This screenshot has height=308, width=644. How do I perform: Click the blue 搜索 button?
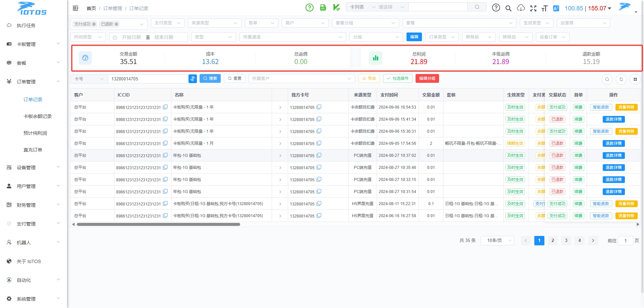coord(210,78)
